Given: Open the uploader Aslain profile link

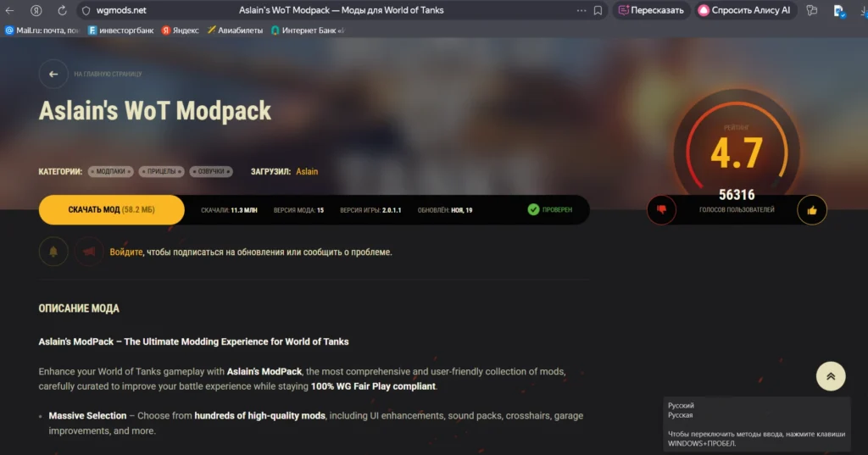Looking at the screenshot, I should 307,171.
